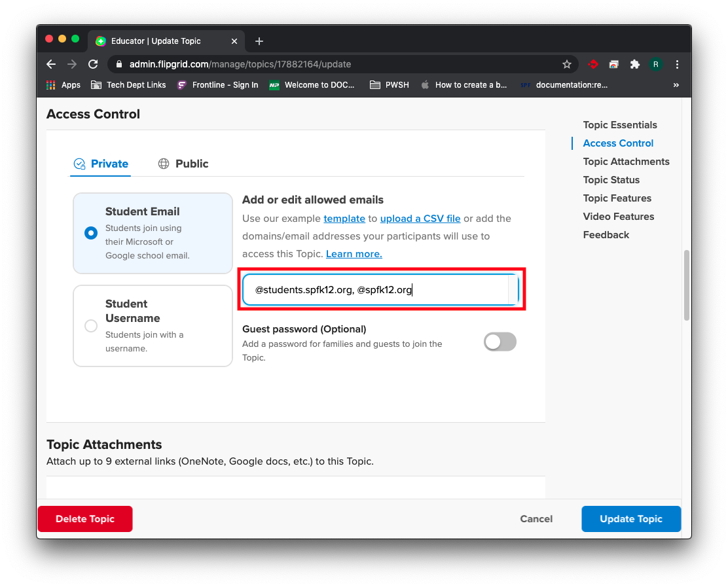This screenshot has width=728, height=587.
Task: Select the Student Email radio option
Action: pyautogui.click(x=92, y=233)
